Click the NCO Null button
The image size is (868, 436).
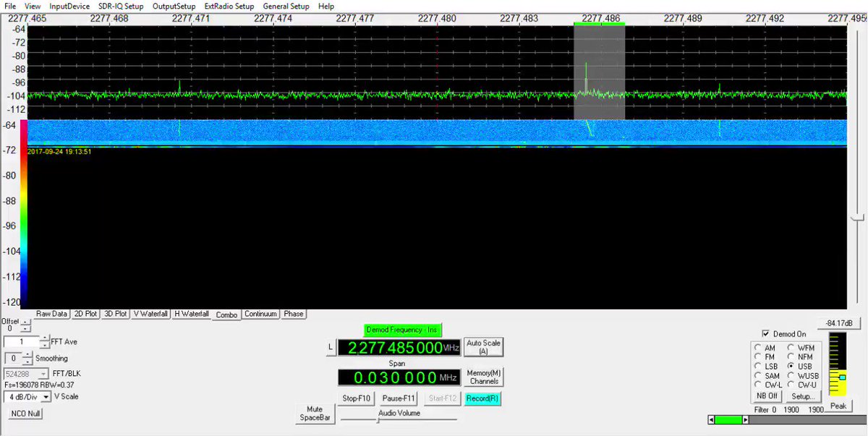[26, 414]
